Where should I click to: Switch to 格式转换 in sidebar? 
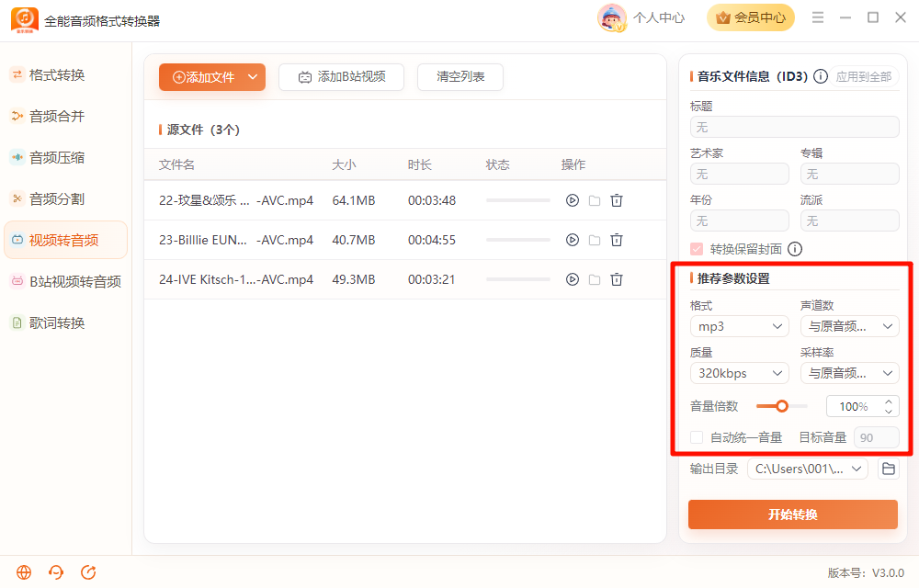tap(65, 75)
